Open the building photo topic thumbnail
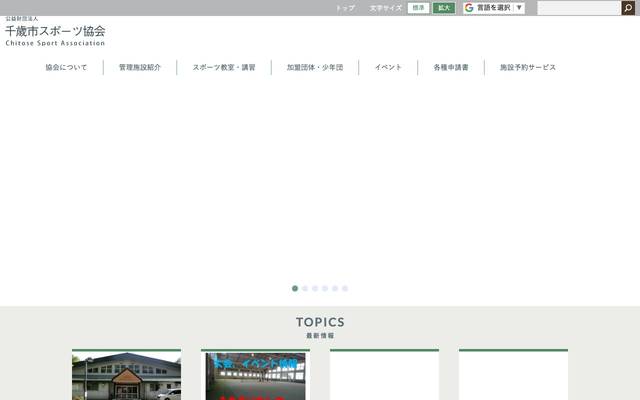Screen dimensions: 640x400 click(127, 376)
